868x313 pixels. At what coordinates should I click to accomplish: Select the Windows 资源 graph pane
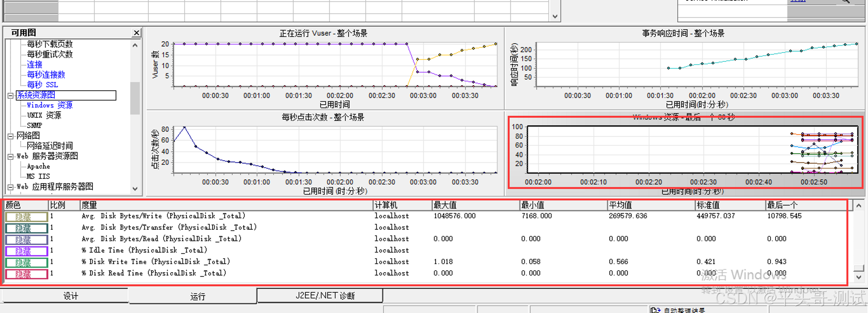685,153
